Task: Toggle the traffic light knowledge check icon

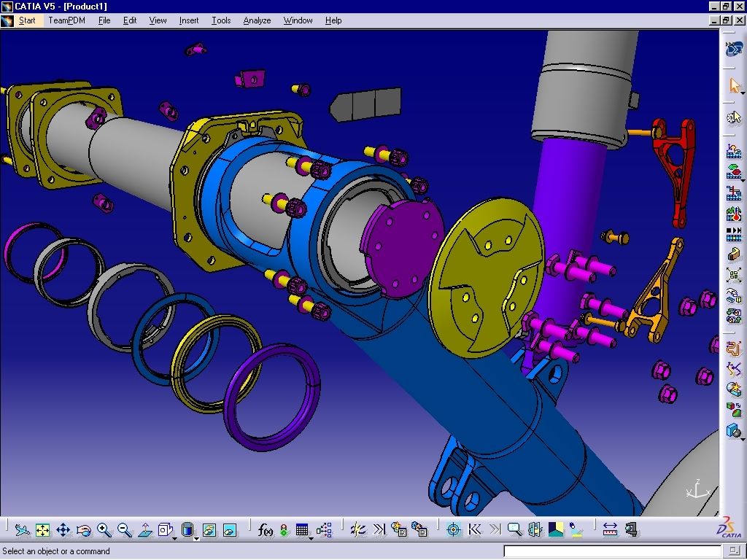Action: tap(283, 530)
